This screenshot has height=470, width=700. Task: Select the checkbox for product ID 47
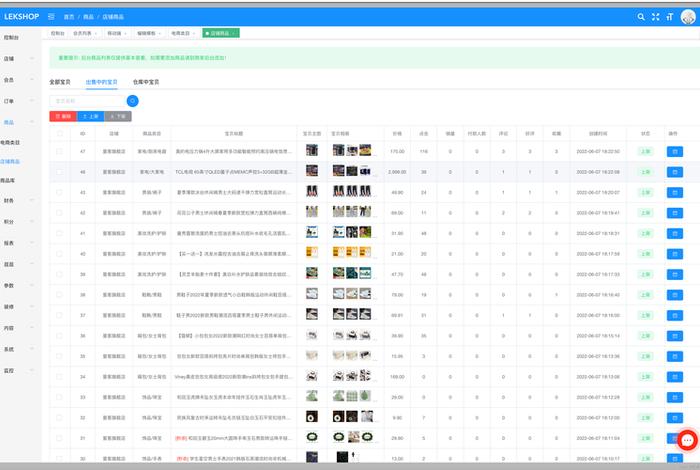click(x=59, y=151)
